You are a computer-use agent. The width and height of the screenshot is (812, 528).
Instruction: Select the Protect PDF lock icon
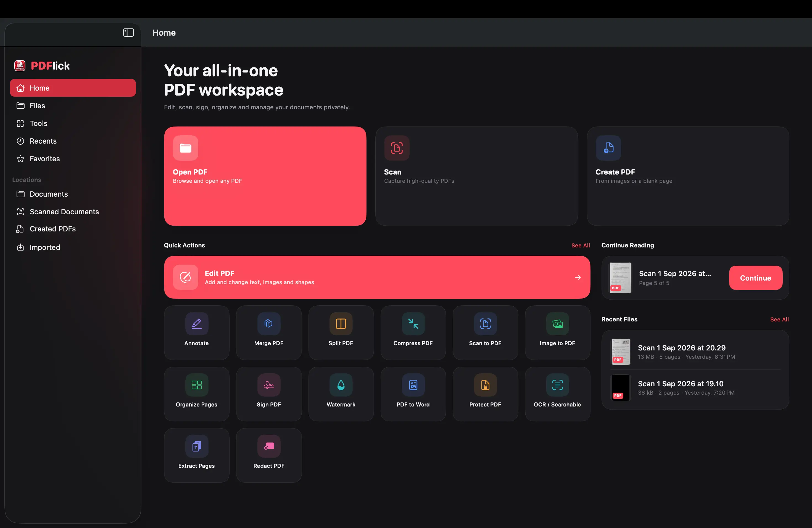[x=485, y=385]
